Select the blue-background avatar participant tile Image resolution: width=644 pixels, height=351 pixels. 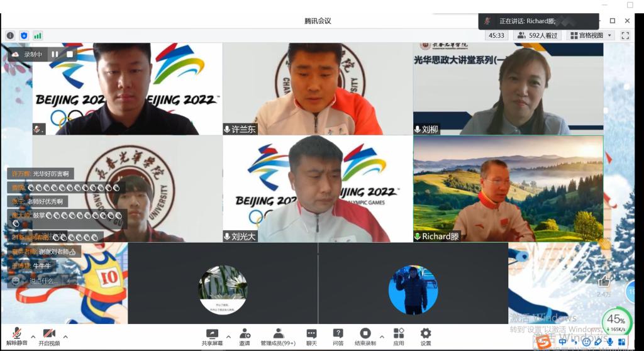coord(413,283)
